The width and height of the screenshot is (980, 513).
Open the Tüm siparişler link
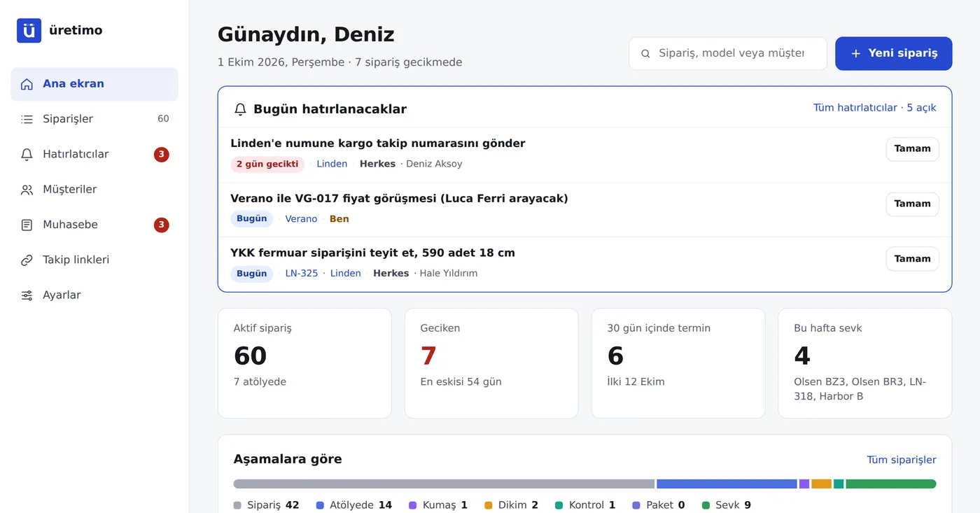click(902, 460)
